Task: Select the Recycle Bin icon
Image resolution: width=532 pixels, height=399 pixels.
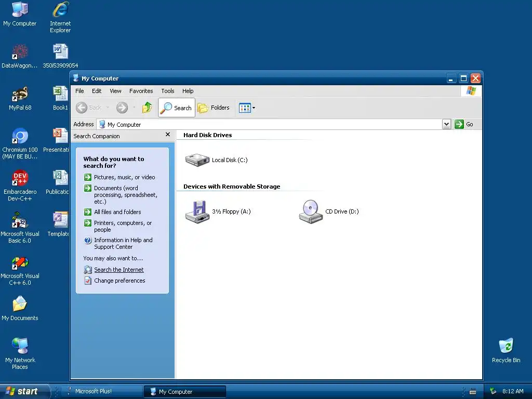Action: (x=506, y=351)
